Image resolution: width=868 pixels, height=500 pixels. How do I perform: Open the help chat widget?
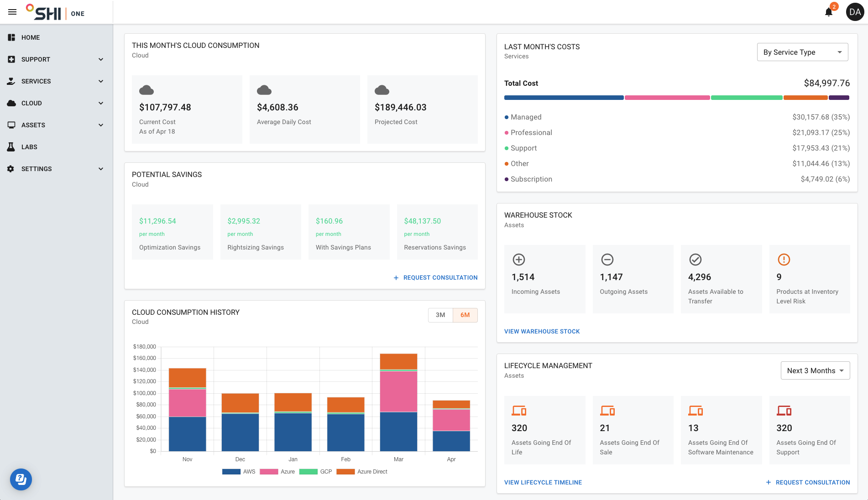click(21, 479)
